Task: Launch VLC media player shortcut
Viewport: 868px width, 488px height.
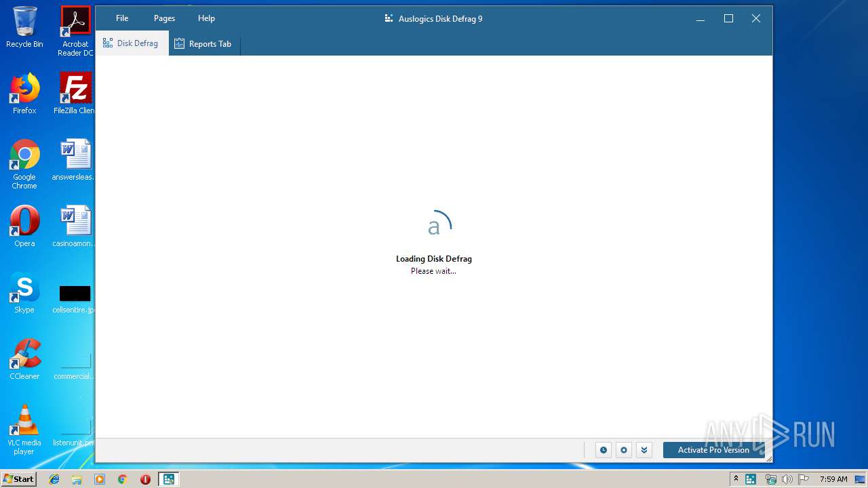Action: point(24,430)
